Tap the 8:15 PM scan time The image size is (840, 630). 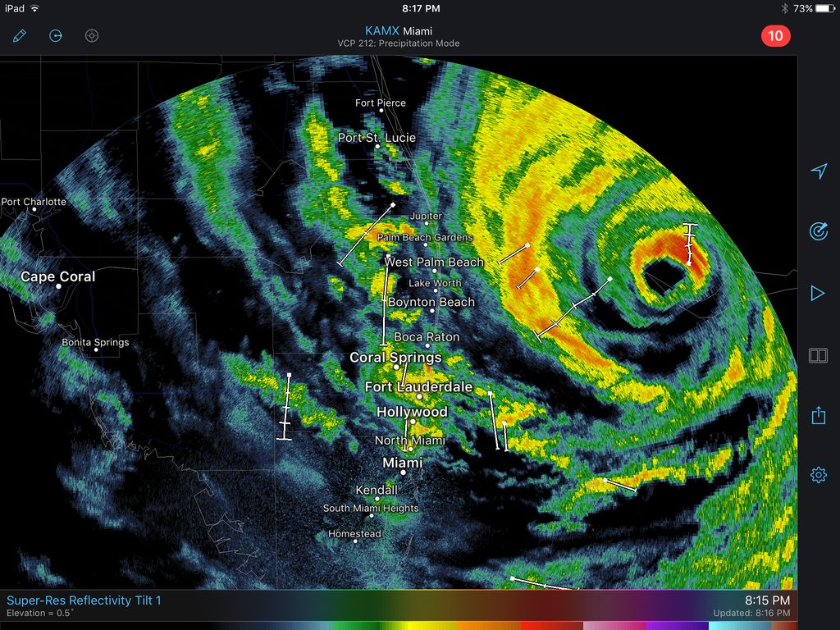click(767, 600)
